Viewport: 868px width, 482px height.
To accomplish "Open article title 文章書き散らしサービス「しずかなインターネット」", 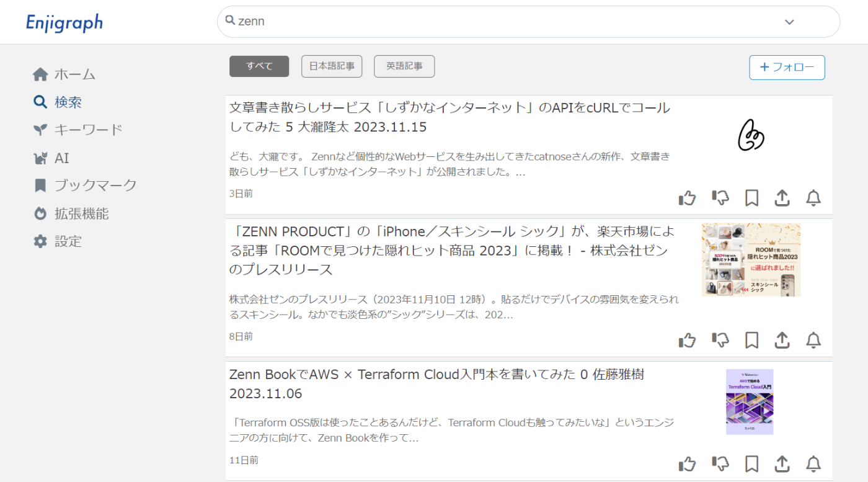I will (450, 117).
